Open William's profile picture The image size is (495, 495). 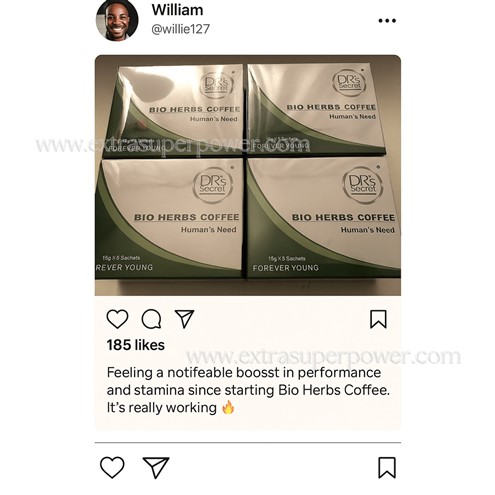point(117,20)
